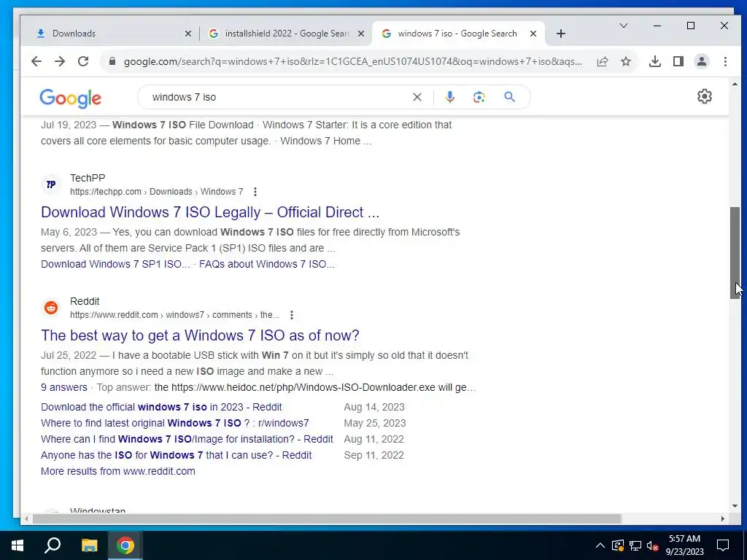Click the techpp.com breadcrumb URL
The height and width of the screenshot is (560, 747).
156,192
